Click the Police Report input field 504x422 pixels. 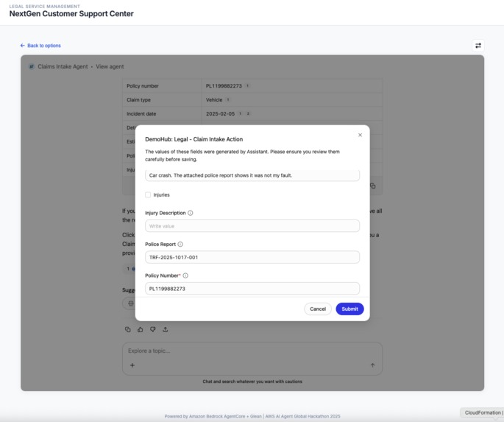tap(252, 257)
